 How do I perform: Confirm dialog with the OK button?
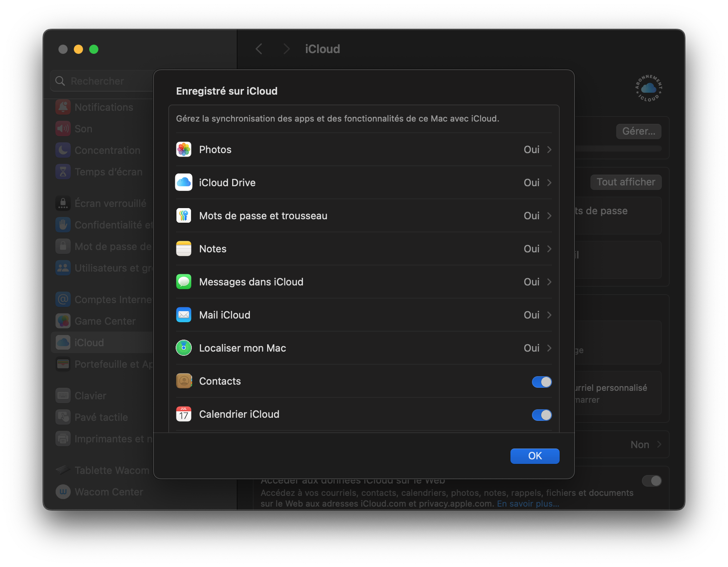[535, 456]
